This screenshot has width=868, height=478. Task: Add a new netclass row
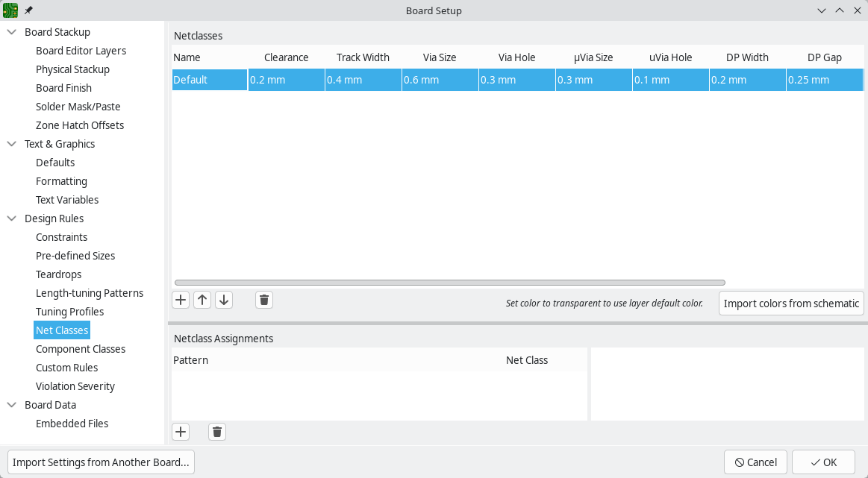[181, 300]
